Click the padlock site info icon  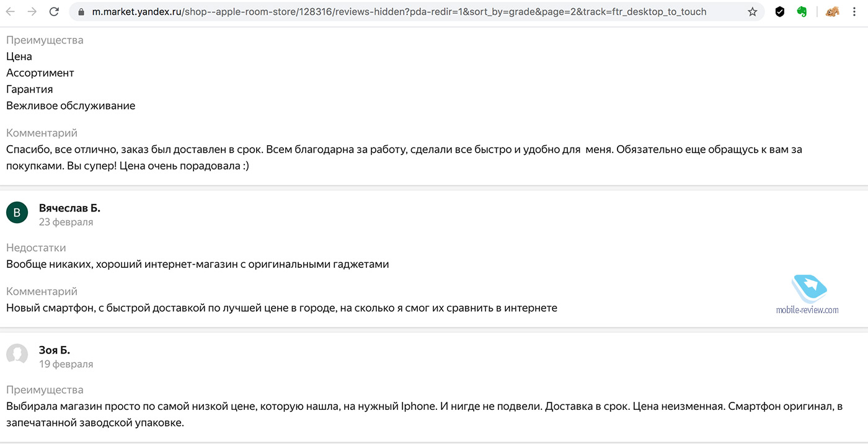tap(81, 12)
